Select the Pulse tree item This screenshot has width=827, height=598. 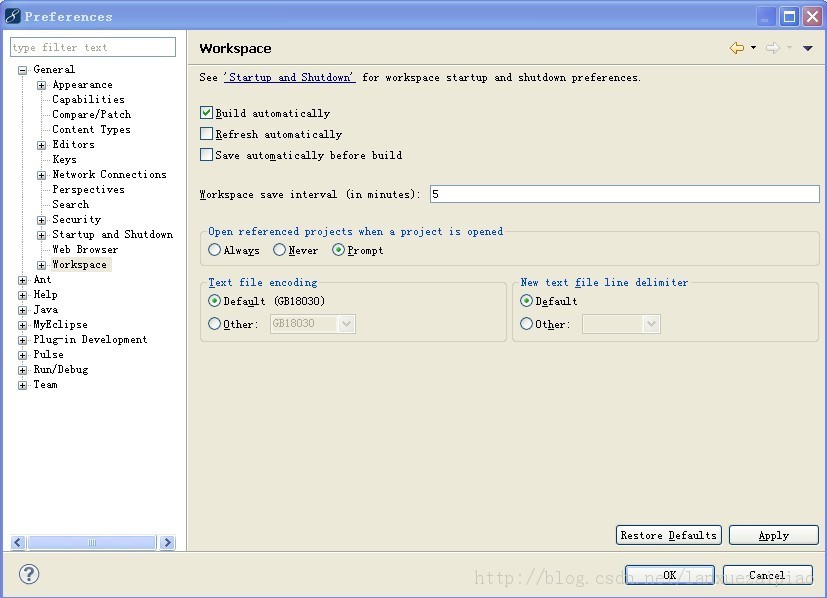coord(49,354)
